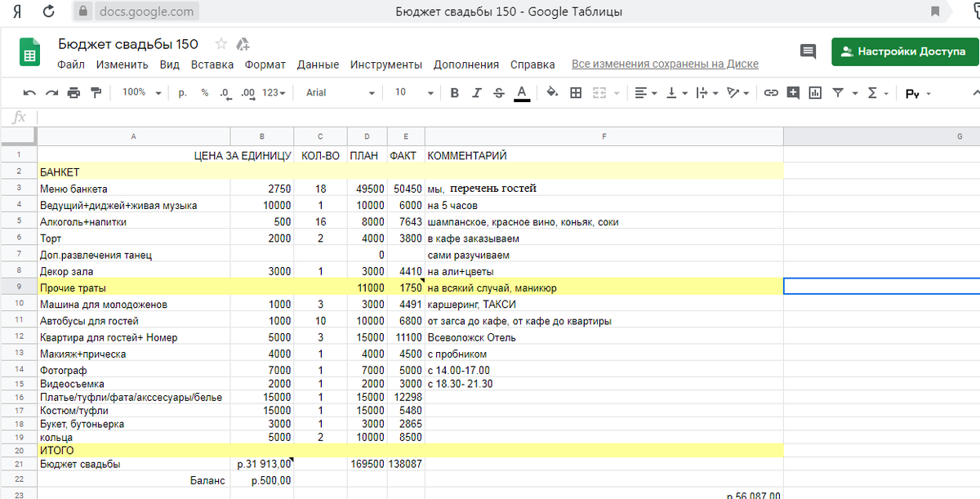Viewport: 980px width, 499px height.
Task: Open the more number formats dropdown (123)
Action: [x=274, y=93]
